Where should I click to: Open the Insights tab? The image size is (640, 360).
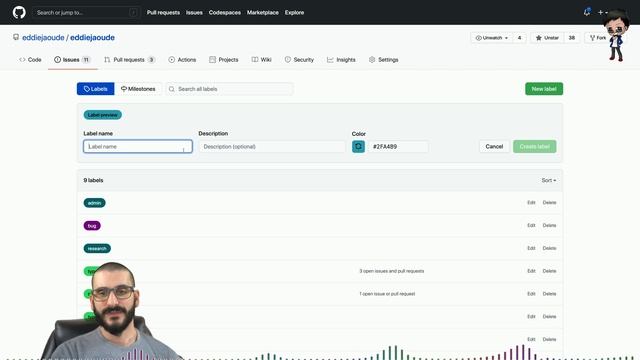coord(341,60)
